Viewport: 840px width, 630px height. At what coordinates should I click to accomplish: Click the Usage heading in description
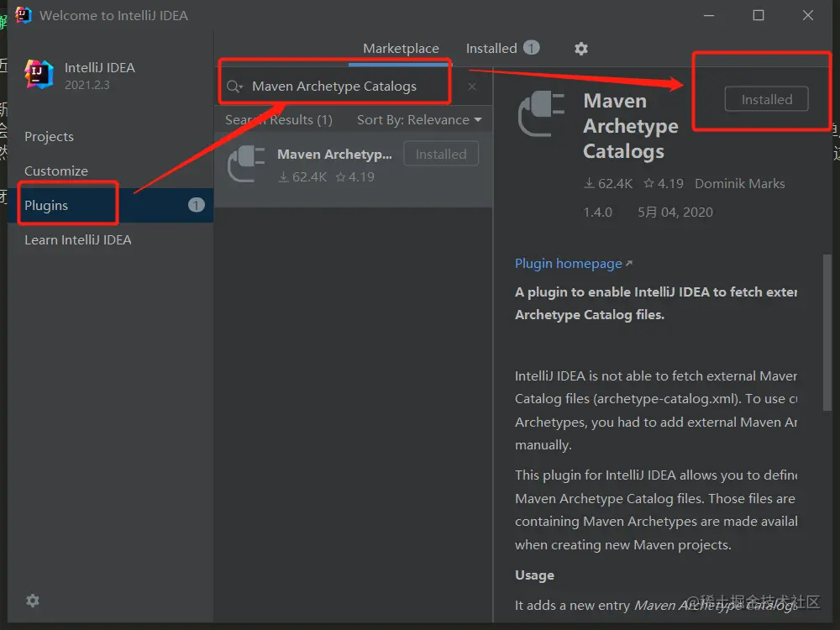534,575
